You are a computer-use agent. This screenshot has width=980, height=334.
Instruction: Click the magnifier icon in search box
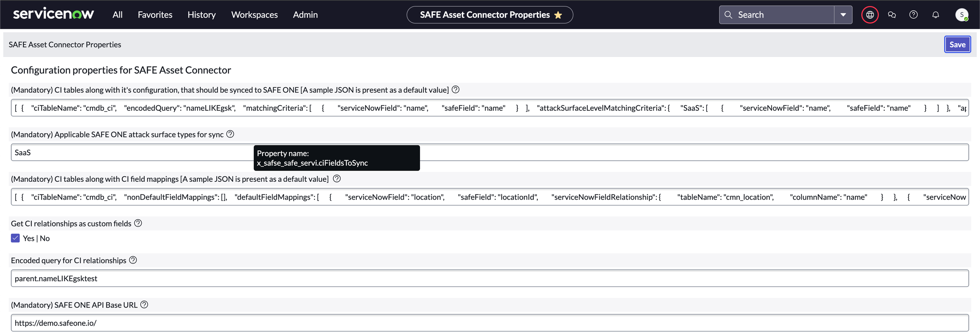(x=728, y=15)
